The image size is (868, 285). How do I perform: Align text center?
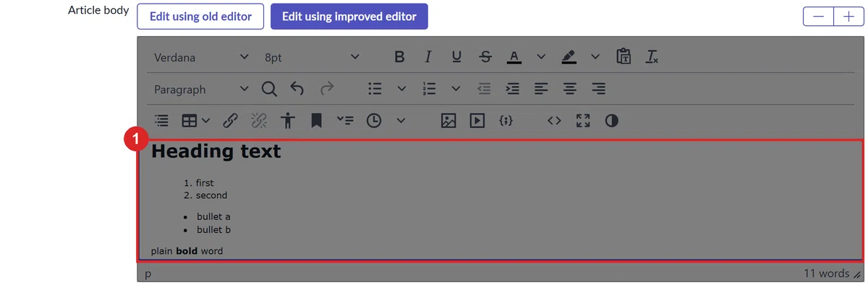pyautogui.click(x=570, y=89)
